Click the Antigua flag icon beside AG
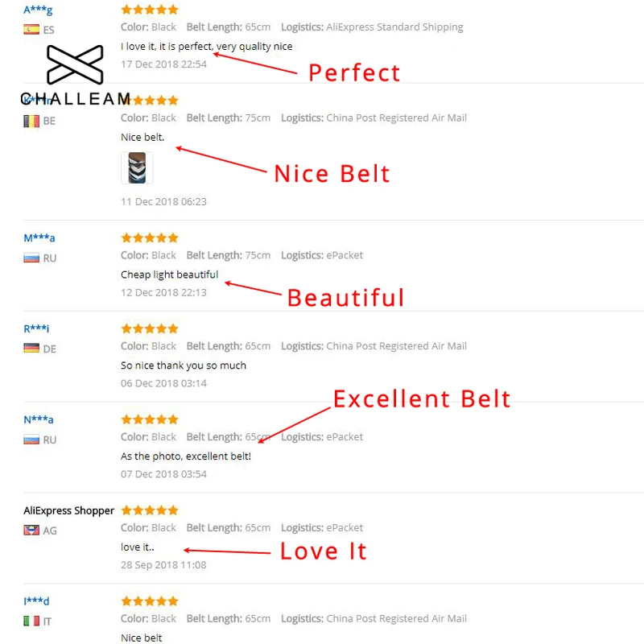The height and width of the screenshot is (644, 644). tap(31, 530)
